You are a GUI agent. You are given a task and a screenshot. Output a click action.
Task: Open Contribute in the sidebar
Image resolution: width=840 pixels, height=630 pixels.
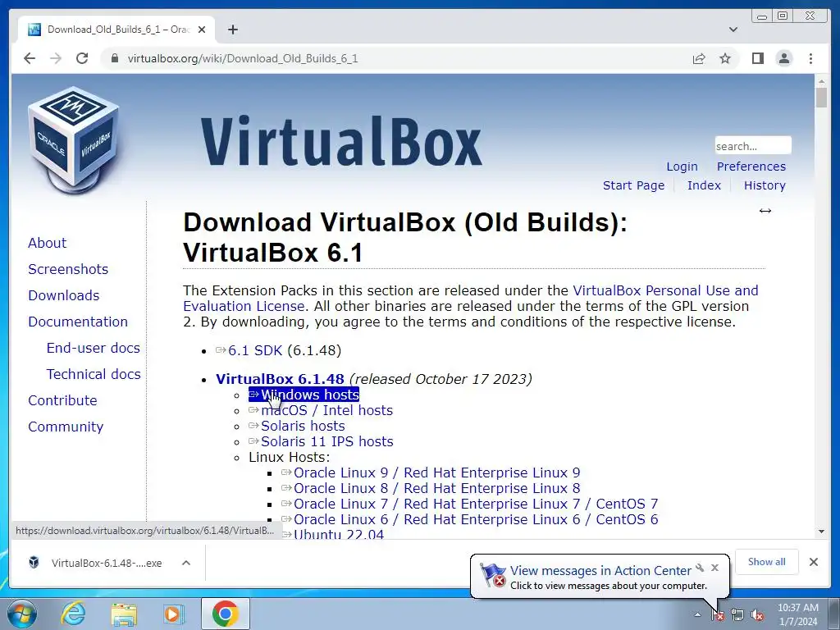62,400
